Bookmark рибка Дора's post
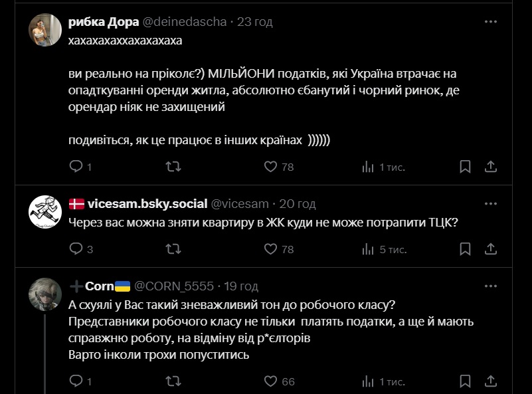The width and height of the screenshot is (532, 394). [466, 166]
